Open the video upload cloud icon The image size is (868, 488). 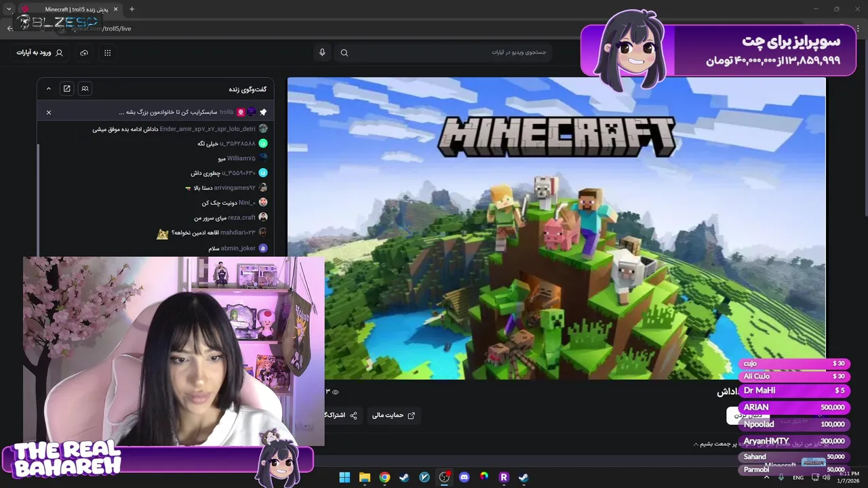(x=84, y=53)
